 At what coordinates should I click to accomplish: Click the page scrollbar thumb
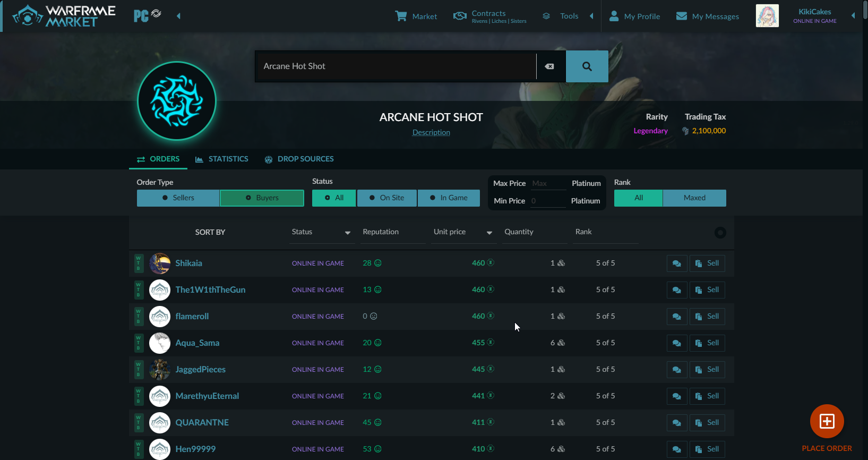pos(865,11)
